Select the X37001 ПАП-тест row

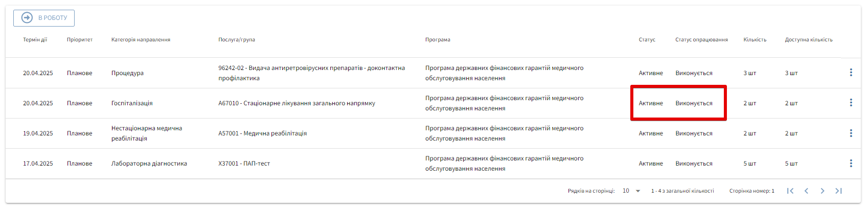[244, 164]
